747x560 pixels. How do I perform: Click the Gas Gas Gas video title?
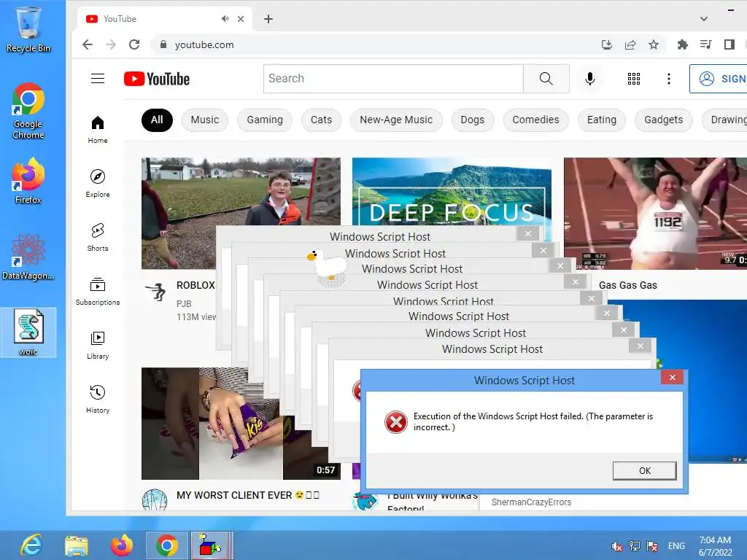click(628, 285)
